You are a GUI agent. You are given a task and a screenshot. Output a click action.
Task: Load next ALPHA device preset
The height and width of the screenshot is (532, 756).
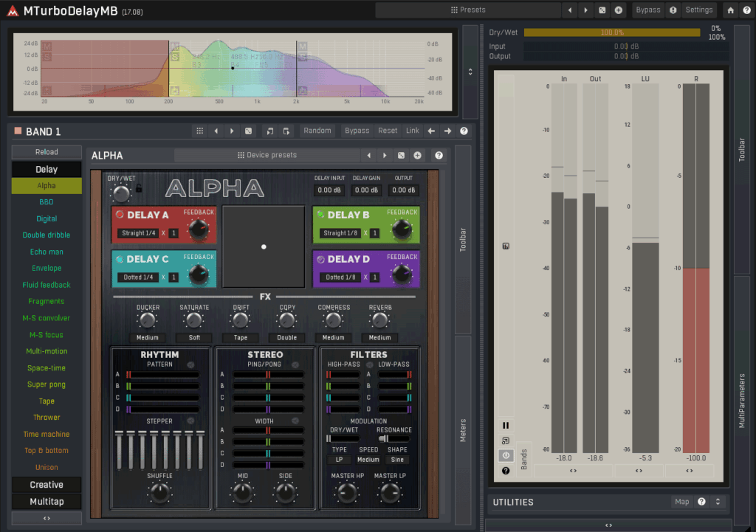coord(385,155)
